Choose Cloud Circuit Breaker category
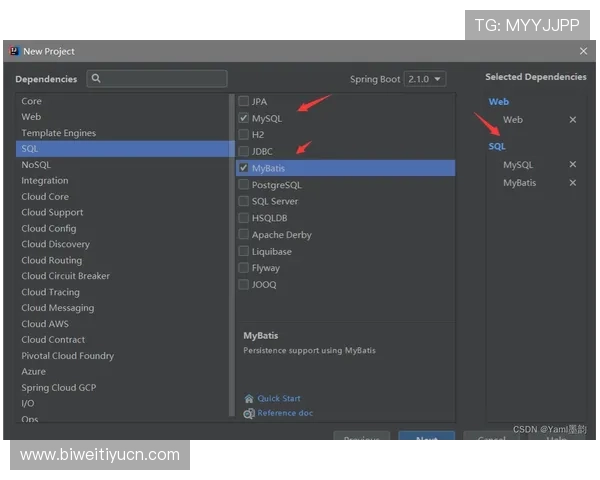The image size is (600, 480). pos(122,276)
